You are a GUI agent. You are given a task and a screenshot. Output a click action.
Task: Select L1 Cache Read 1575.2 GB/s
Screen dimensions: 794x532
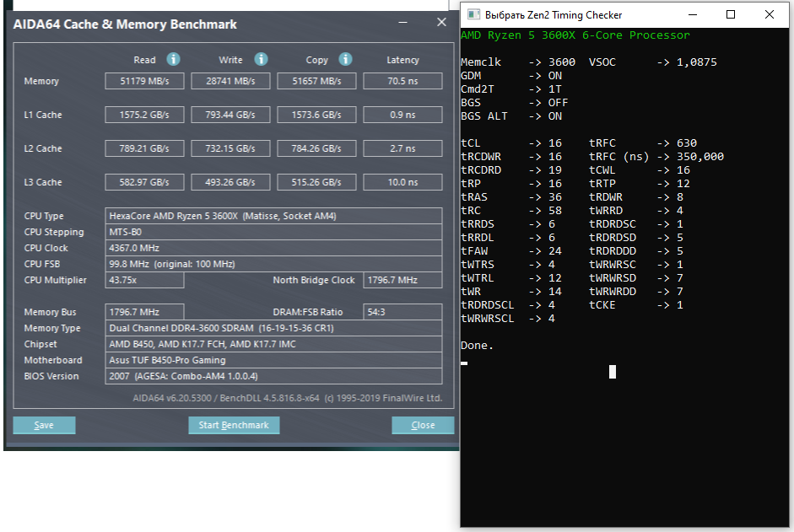click(x=144, y=115)
